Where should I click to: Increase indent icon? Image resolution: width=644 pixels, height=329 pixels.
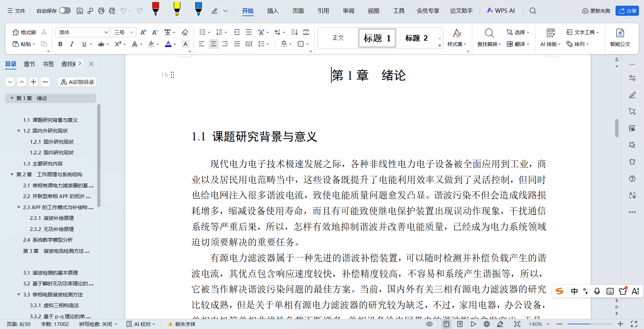249,32
